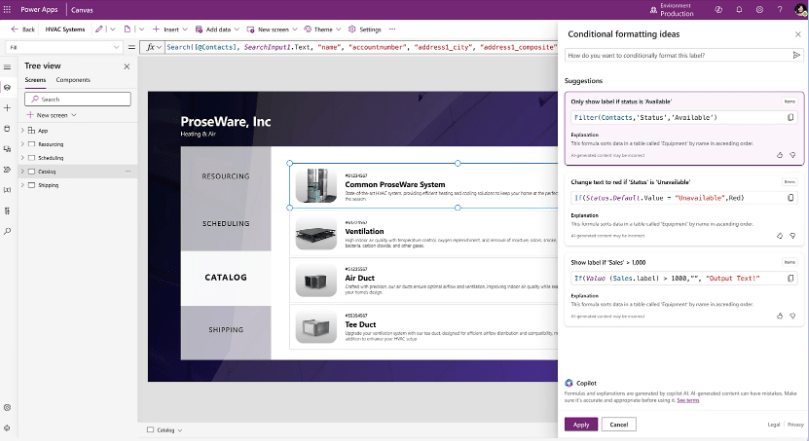Open the Fill property dropdown
Screen dimensions: 809x441
point(64,47)
